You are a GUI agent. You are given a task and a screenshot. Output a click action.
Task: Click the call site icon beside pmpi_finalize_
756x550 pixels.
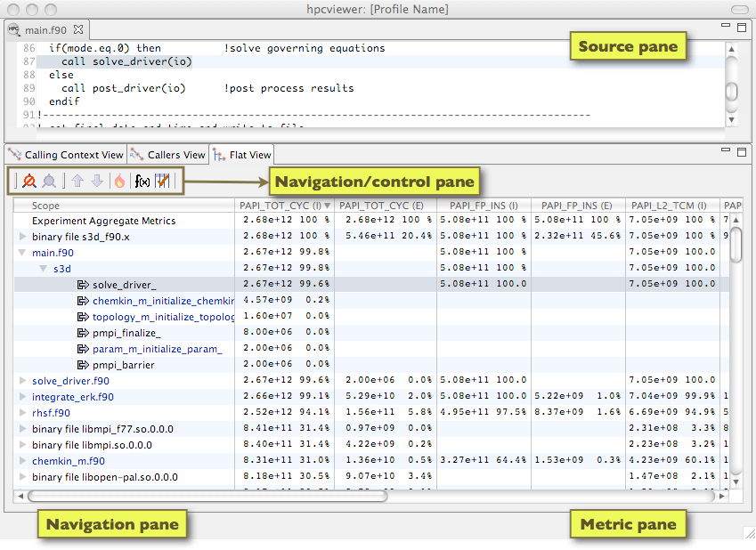pos(83,333)
